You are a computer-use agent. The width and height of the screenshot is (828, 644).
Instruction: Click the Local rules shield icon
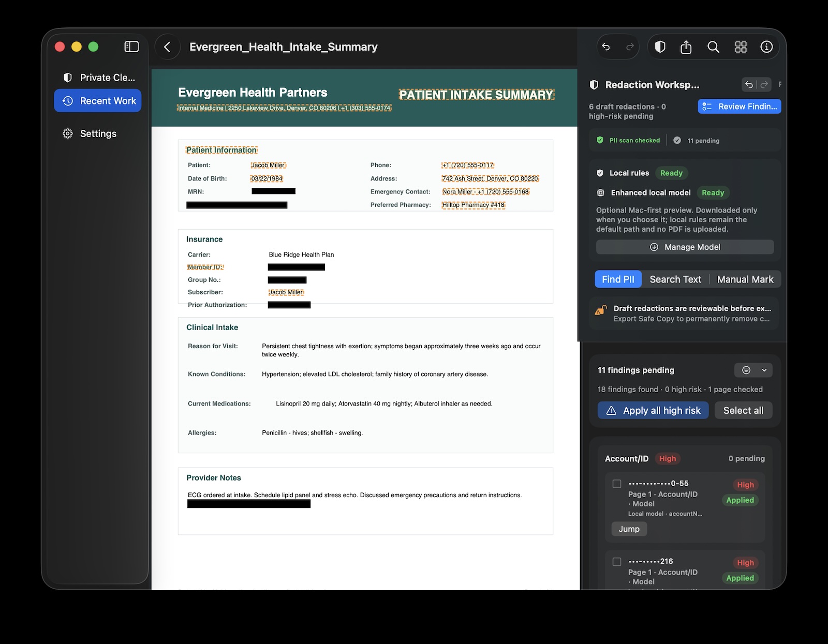click(600, 173)
